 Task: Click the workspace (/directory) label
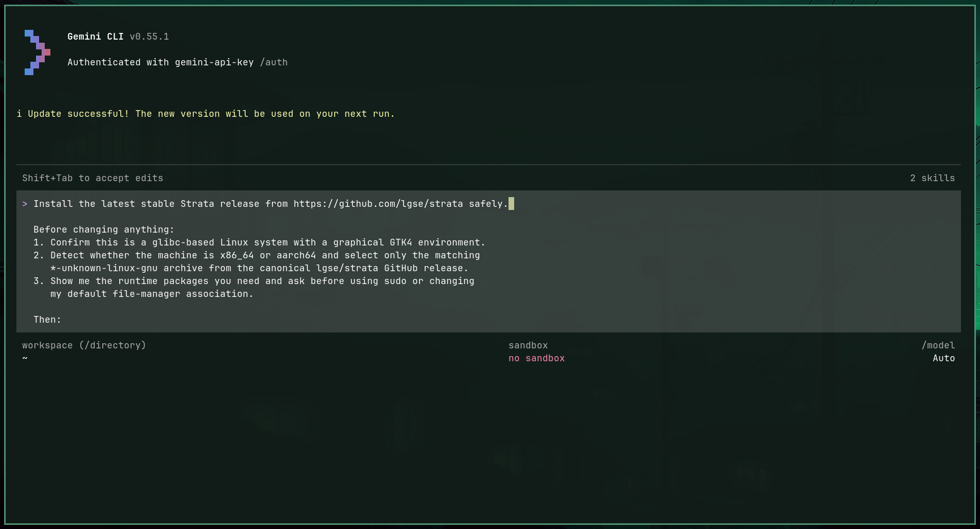84,345
